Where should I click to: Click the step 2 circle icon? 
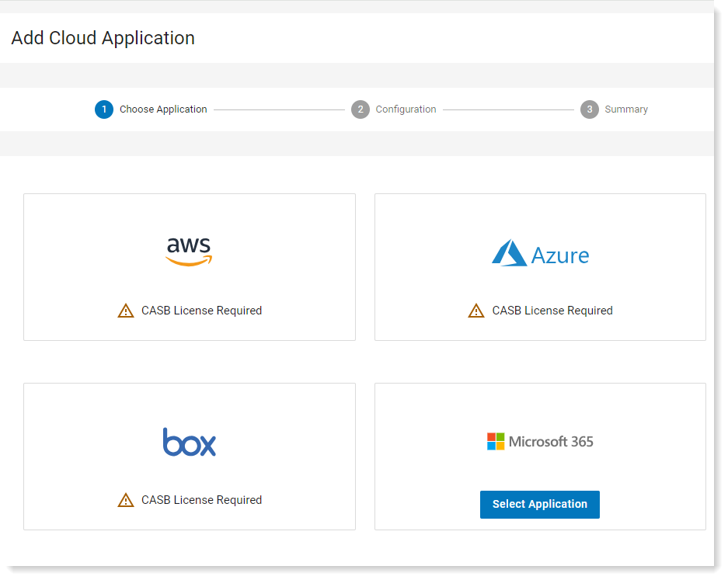click(x=361, y=109)
